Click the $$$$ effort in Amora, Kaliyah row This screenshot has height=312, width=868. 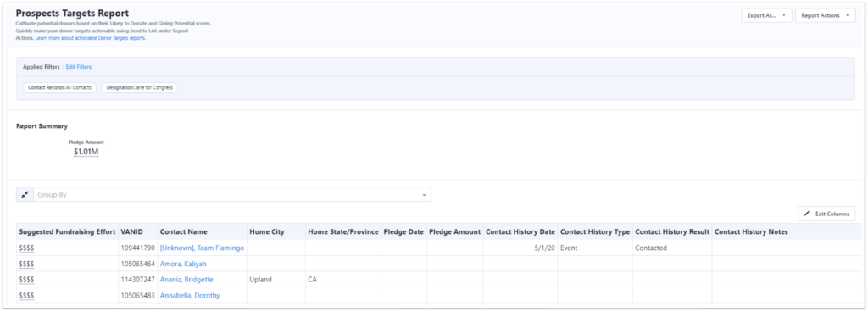[26, 264]
